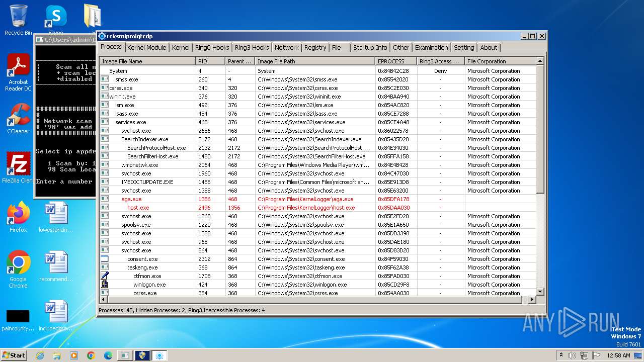Open lowestpricin... Word document
The height and width of the screenshot is (362, 644).
pos(56,217)
